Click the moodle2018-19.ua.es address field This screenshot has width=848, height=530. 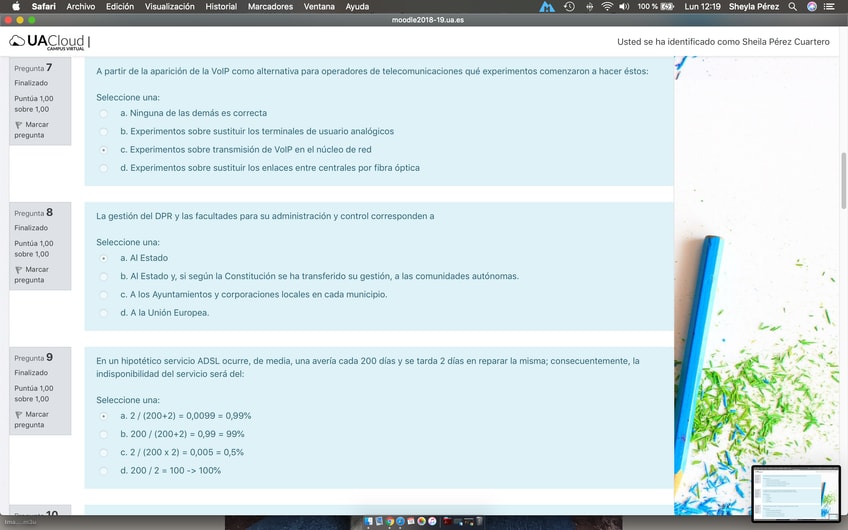coord(427,20)
